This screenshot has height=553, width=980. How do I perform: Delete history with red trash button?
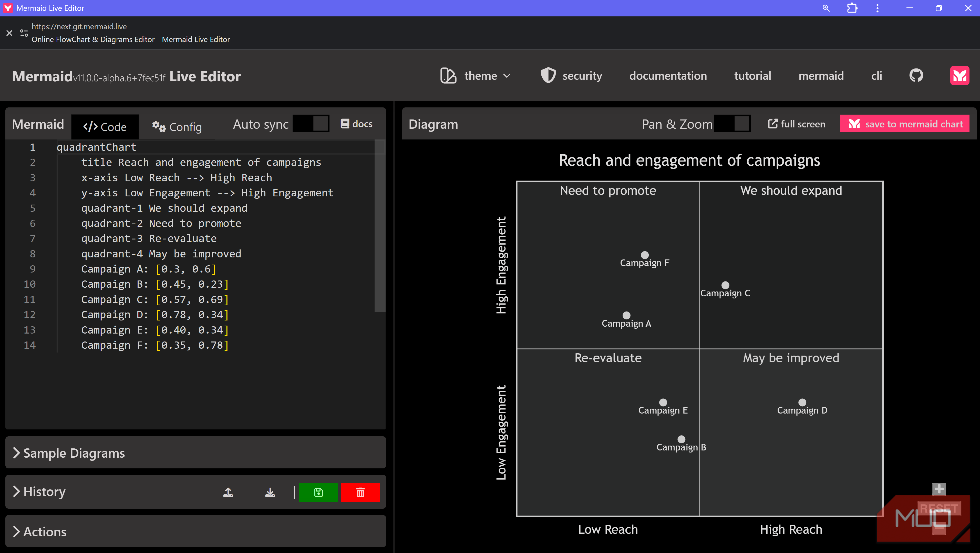pyautogui.click(x=360, y=492)
